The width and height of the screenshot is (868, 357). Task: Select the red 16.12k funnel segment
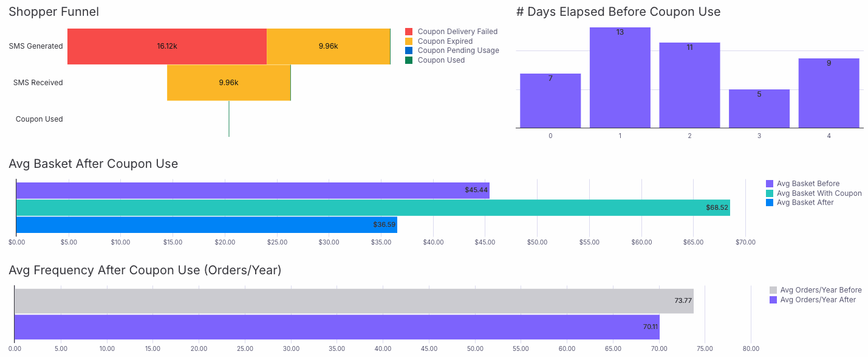(167, 46)
